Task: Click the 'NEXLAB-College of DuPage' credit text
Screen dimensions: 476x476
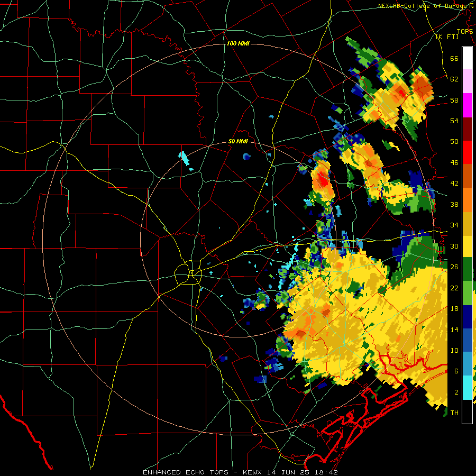Action: coord(424,6)
